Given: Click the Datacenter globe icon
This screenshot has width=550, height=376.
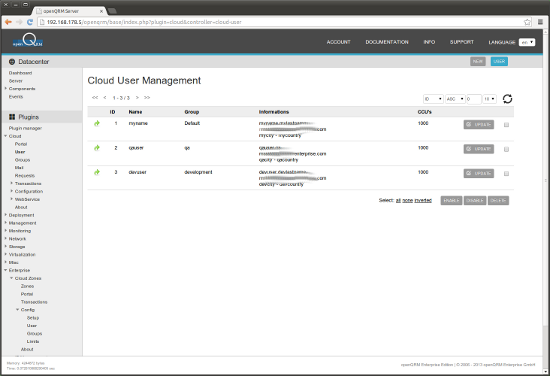Looking at the screenshot, I should click(x=12, y=62).
